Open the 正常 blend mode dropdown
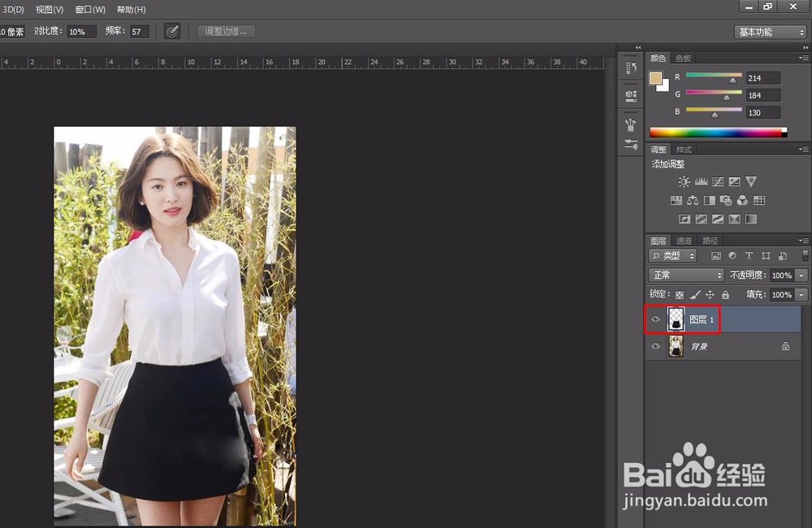The height and width of the screenshot is (528, 812). (x=685, y=275)
